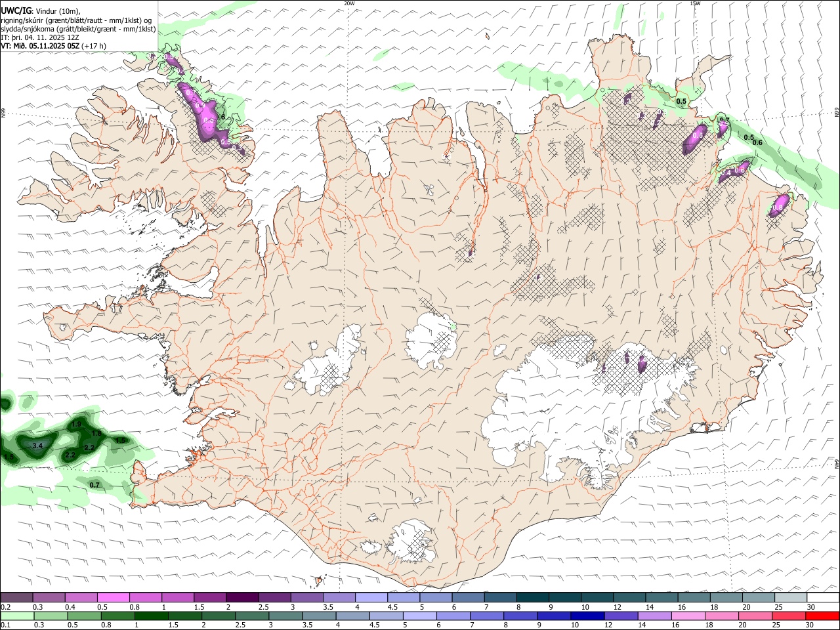Click the rigning/skúrir legend description line
Viewport: 840px width, 630px height.
click(75, 20)
